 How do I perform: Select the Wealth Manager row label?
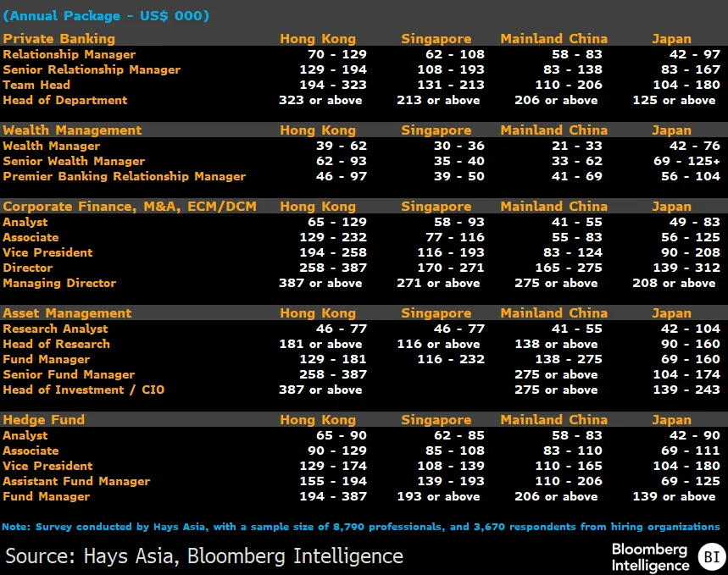[51, 146]
